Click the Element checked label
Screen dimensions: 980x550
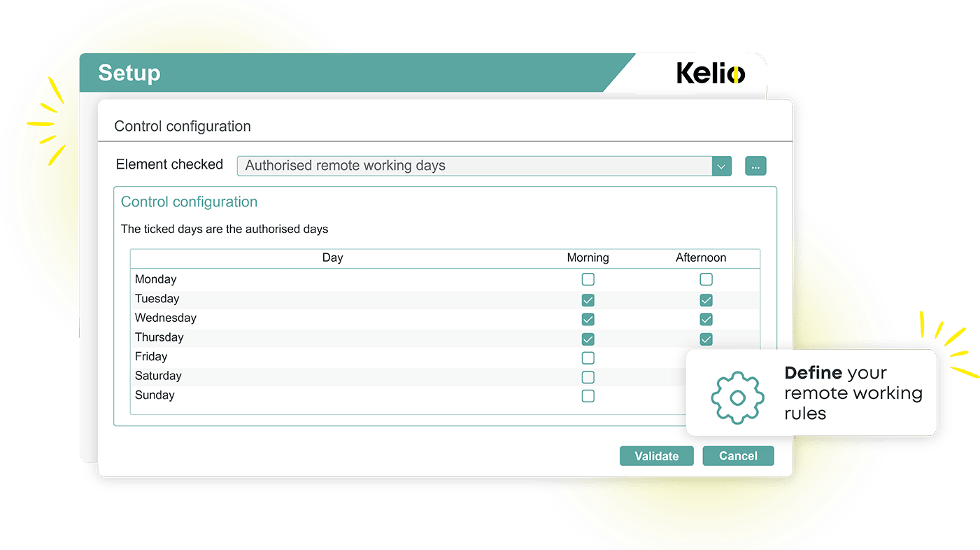(x=169, y=164)
